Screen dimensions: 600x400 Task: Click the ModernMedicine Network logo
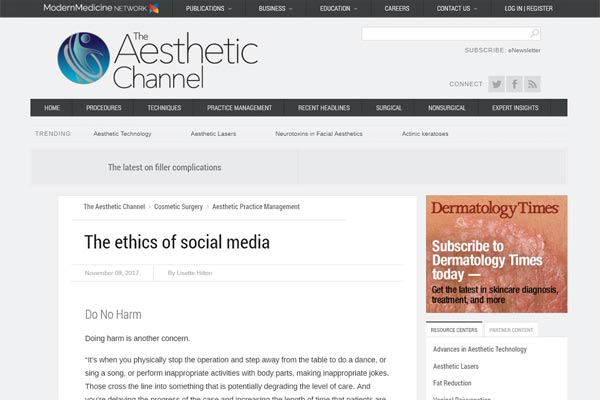click(101, 8)
